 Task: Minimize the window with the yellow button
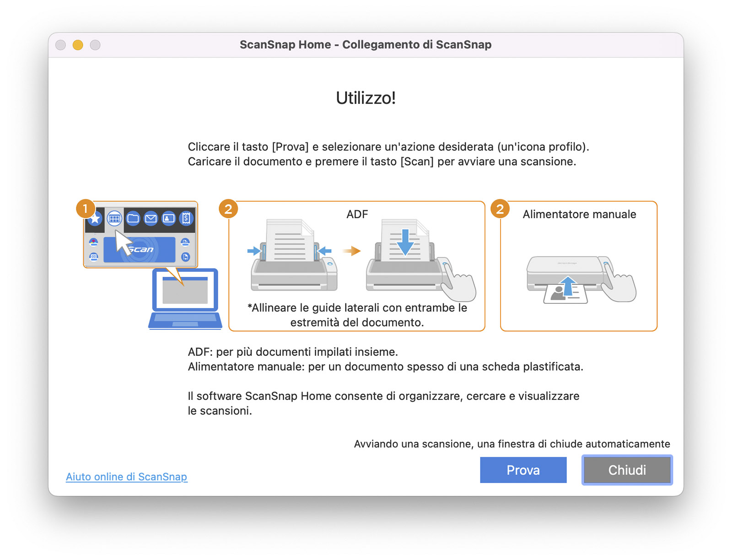(78, 45)
